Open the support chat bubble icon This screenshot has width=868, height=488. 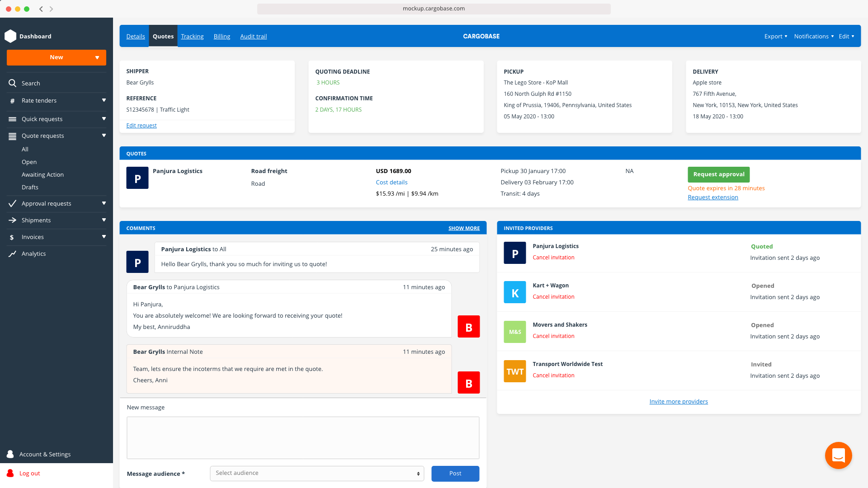click(839, 455)
